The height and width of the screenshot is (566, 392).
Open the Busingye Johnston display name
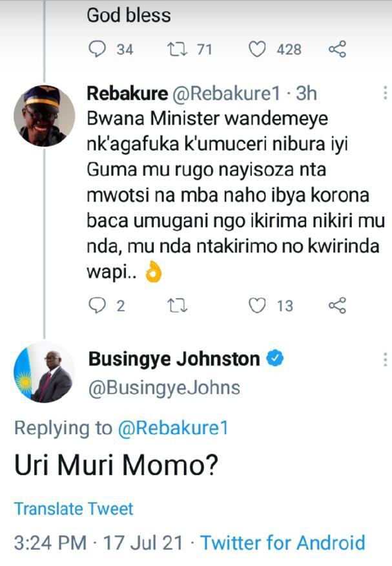coord(174,359)
